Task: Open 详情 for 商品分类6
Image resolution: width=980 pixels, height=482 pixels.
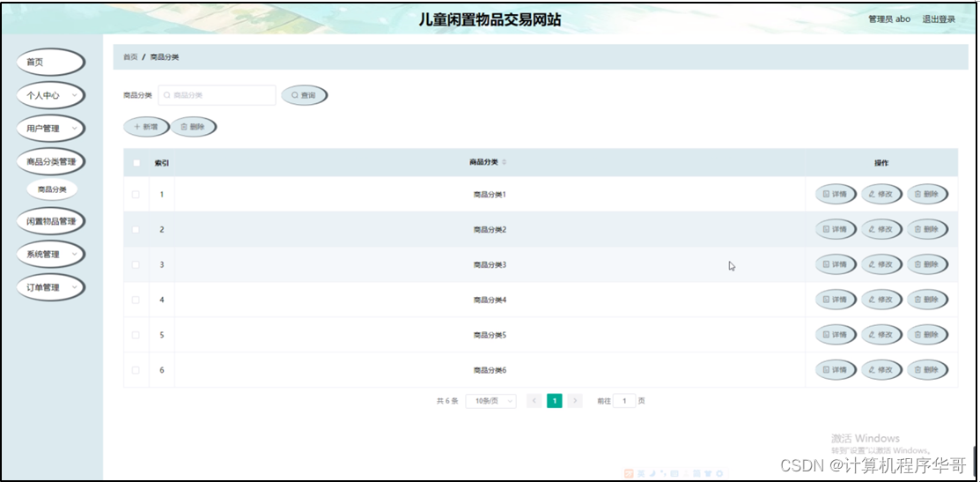Action: point(836,370)
